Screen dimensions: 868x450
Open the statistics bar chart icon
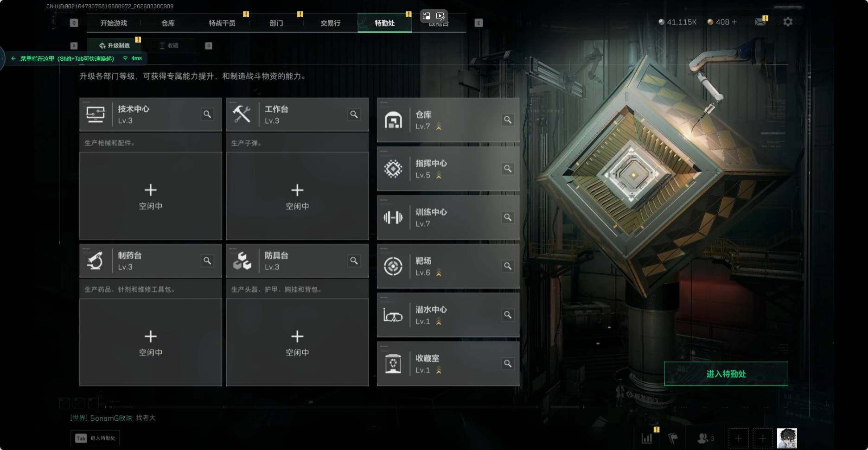pyautogui.click(x=647, y=438)
